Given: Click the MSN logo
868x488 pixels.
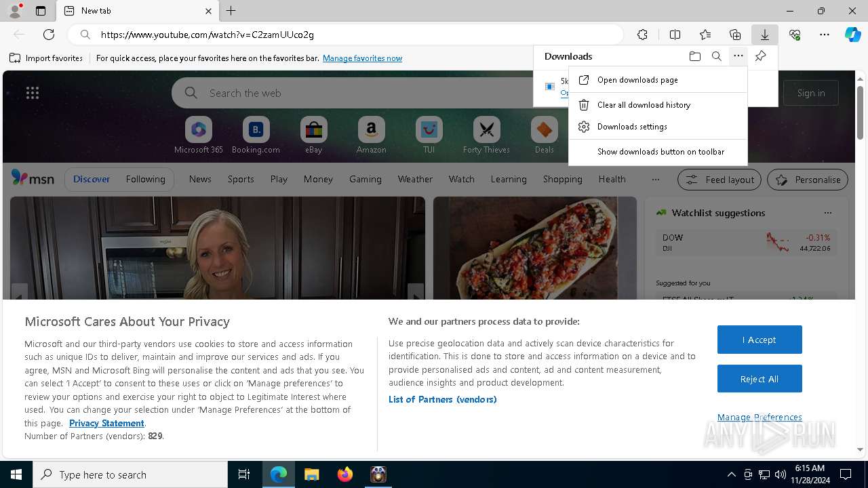Looking at the screenshot, I should click(33, 178).
